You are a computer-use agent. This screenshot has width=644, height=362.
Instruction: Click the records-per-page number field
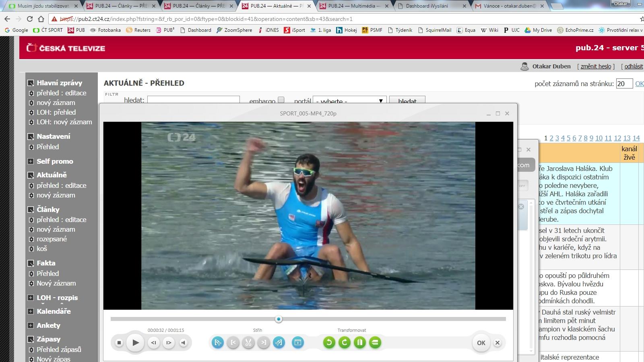point(623,84)
